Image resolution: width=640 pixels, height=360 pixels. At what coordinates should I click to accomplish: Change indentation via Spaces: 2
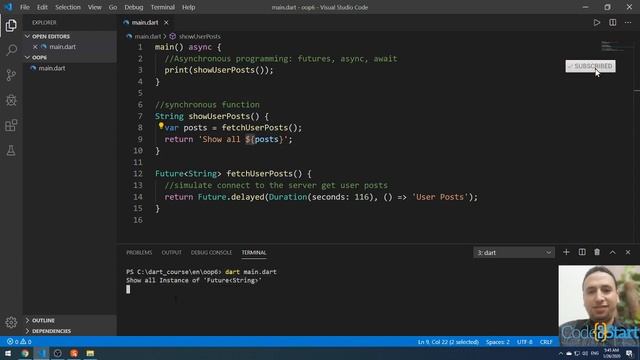(498, 342)
